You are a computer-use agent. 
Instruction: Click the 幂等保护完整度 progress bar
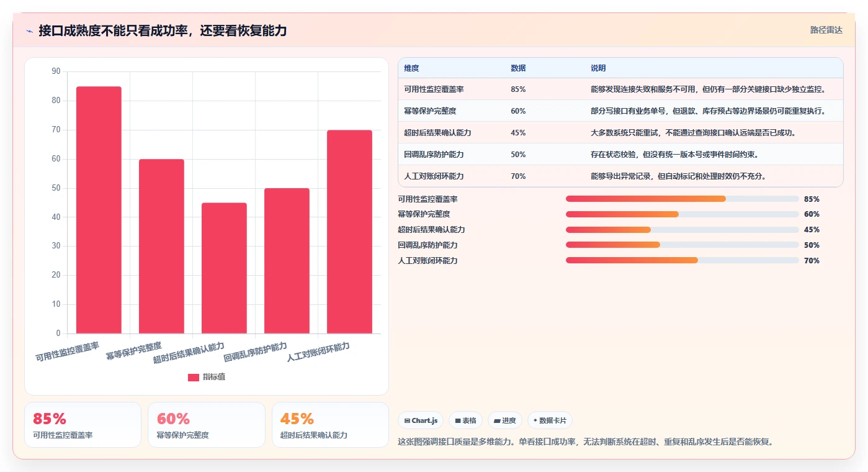point(682,214)
